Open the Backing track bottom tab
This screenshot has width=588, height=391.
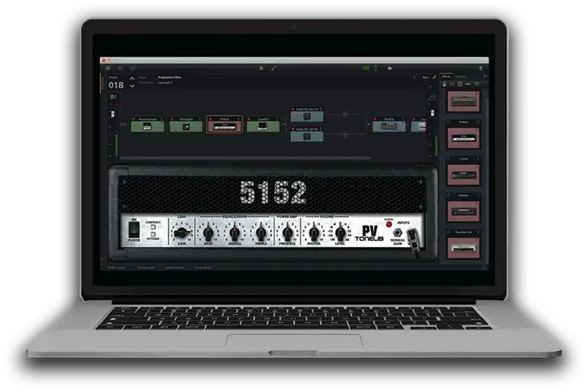coord(145,267)
